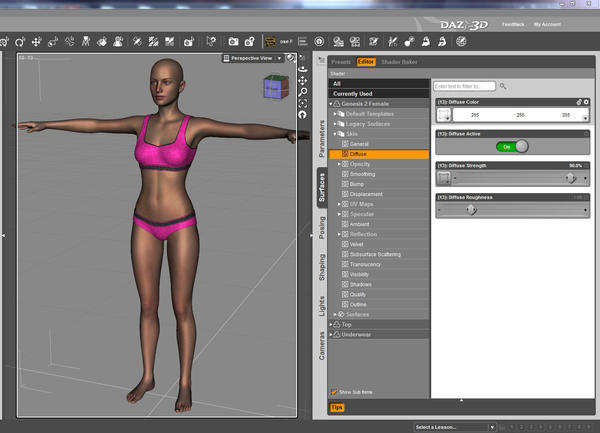Click the reset view up-arrow icon

point(303,115)
